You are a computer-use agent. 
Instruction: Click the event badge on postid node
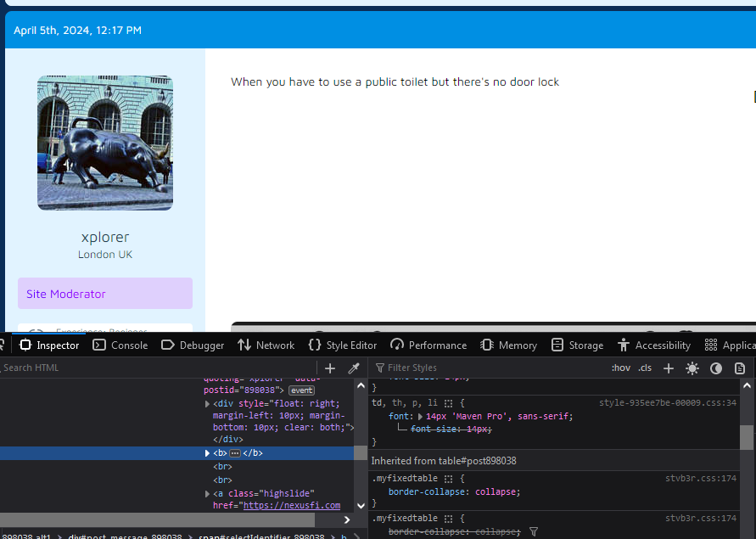[x=301, y=390]
